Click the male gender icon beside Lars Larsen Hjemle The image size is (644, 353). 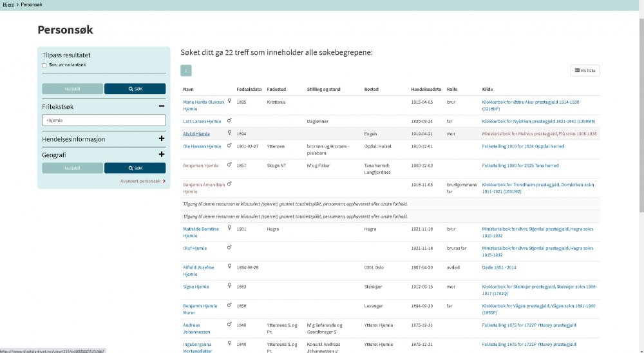(x=229, y=120)
